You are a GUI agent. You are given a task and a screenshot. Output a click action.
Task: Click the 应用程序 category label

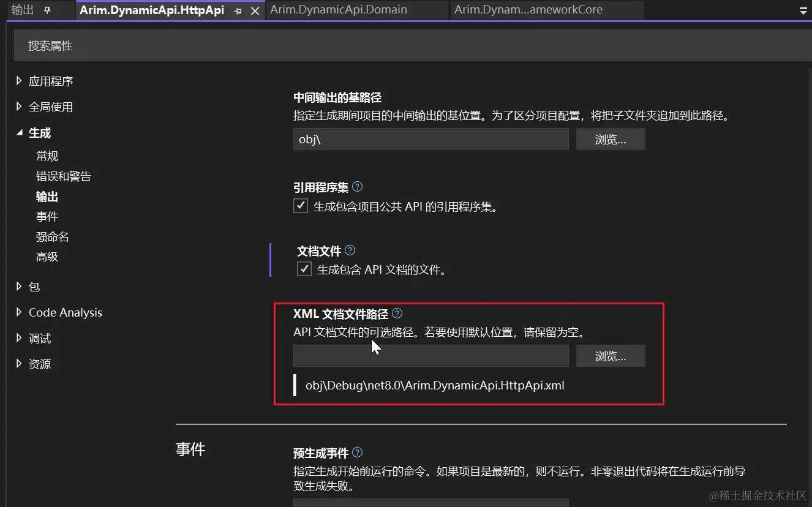[x=51, y=81]
